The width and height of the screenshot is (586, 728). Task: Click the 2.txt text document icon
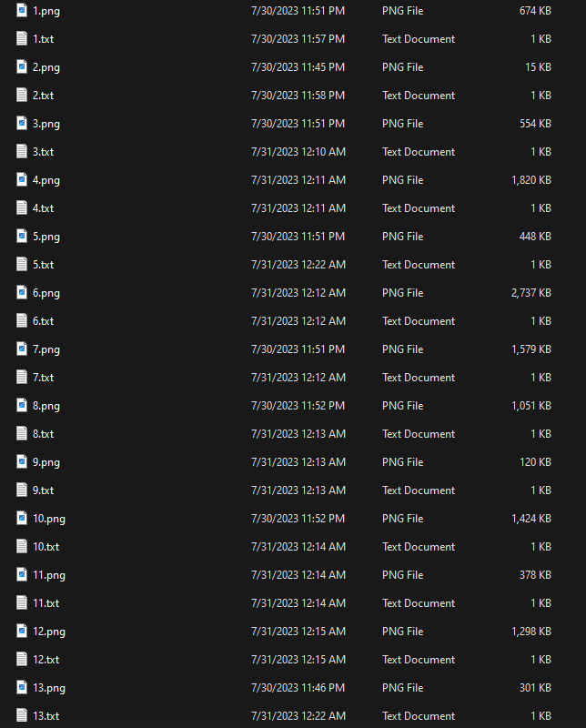(x=21, y=95)
